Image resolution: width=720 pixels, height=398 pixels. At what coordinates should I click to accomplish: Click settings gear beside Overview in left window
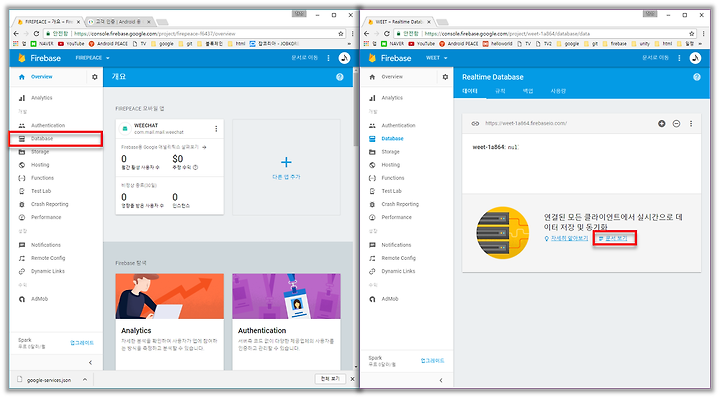pos(95,77)
